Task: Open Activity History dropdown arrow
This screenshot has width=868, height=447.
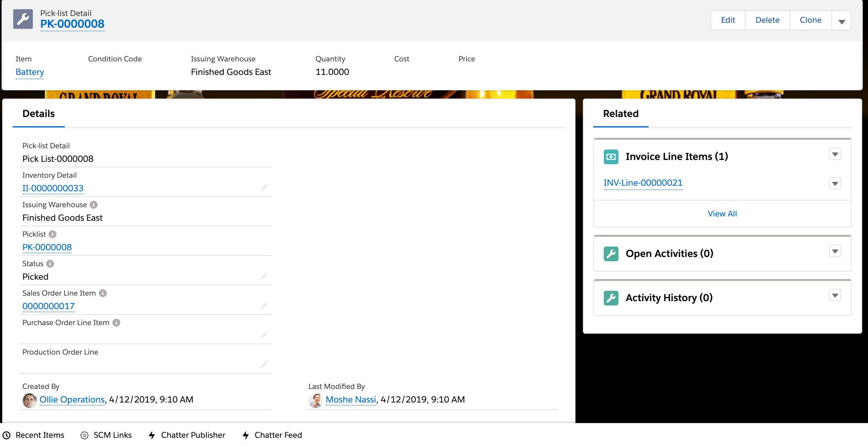Action: [x=835, y=296]
